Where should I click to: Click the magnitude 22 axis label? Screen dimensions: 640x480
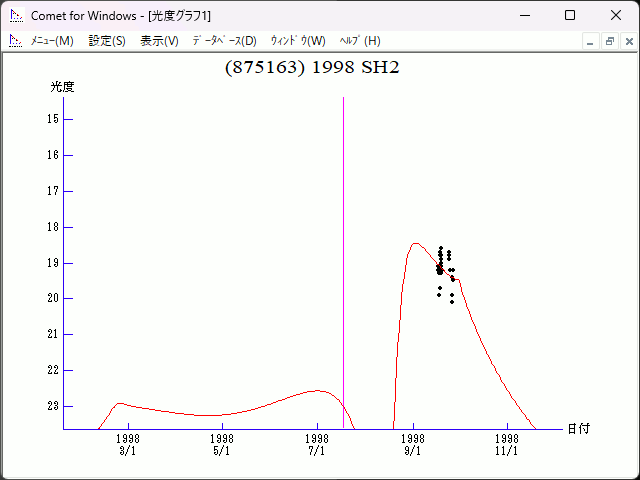click(x=53, y=370)
